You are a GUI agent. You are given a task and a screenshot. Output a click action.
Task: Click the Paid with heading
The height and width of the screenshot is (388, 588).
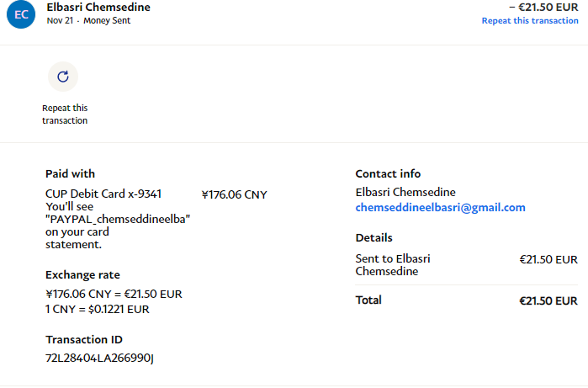(x=70, y=174)
